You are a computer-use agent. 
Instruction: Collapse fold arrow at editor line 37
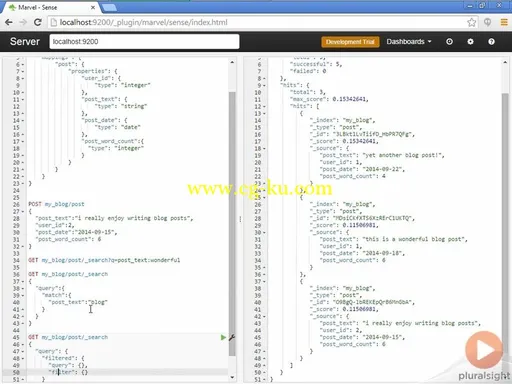(23, 281)
